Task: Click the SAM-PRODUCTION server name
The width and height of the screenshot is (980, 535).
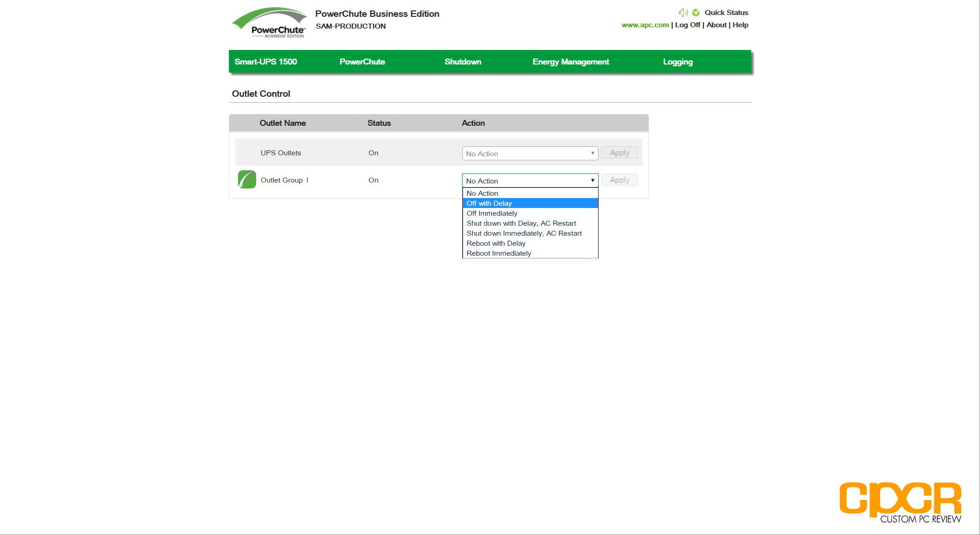Action: [351, 26]
